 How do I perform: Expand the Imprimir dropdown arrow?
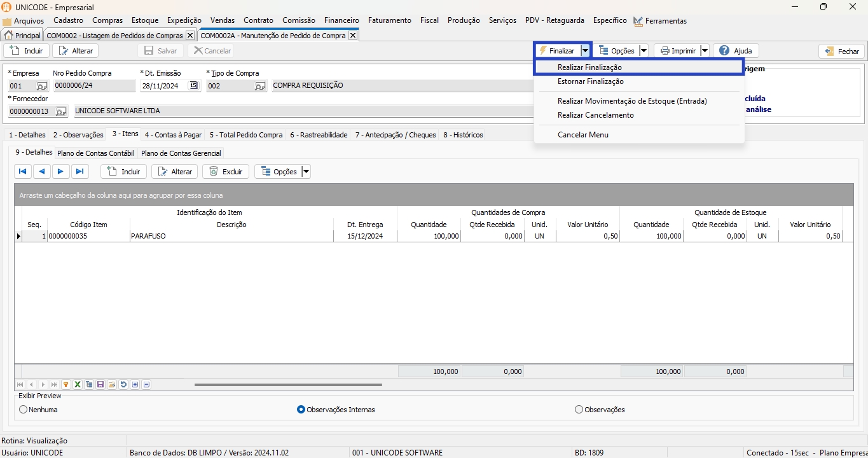705,51
